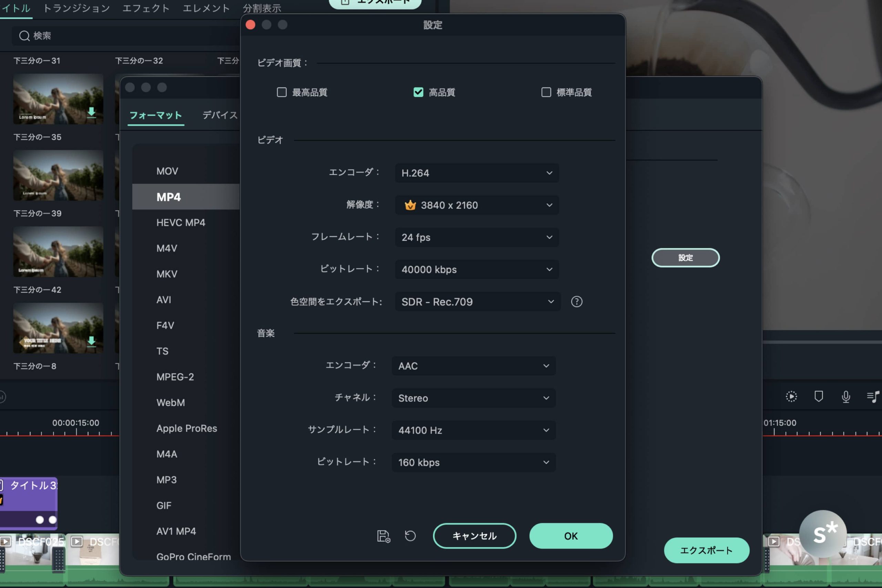
Task: Check the 標準品質 checkbox
Action: [546, 92]
